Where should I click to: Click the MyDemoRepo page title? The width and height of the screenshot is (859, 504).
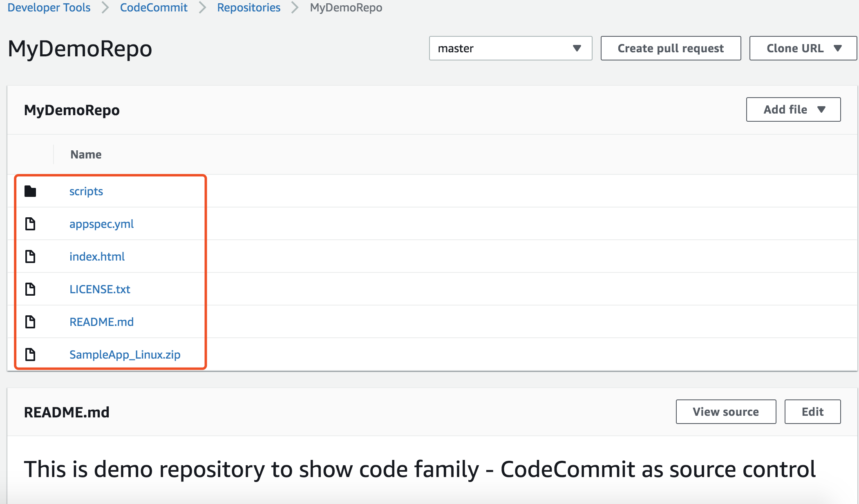click(80, 49)
